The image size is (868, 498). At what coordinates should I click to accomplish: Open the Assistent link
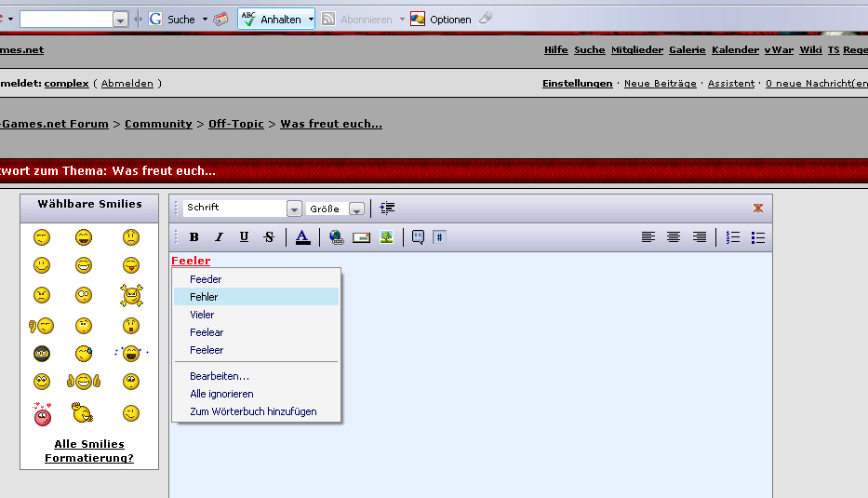[x=730, y=83]
